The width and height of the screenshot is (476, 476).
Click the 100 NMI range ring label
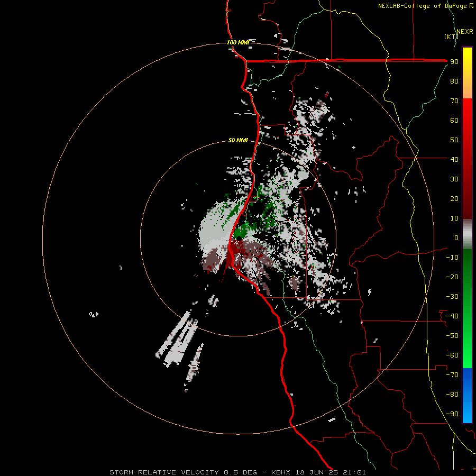tap(238, 42)
